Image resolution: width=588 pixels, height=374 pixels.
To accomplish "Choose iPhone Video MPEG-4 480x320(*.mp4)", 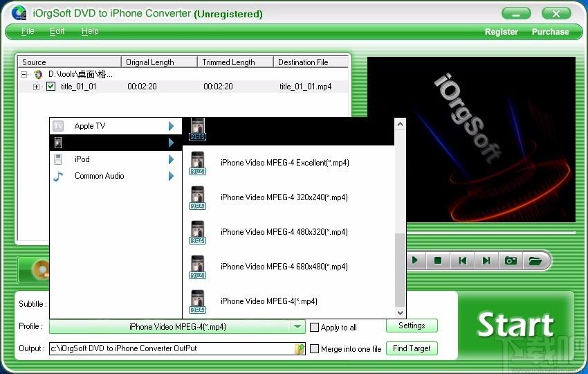I will (x=288, y=232).
